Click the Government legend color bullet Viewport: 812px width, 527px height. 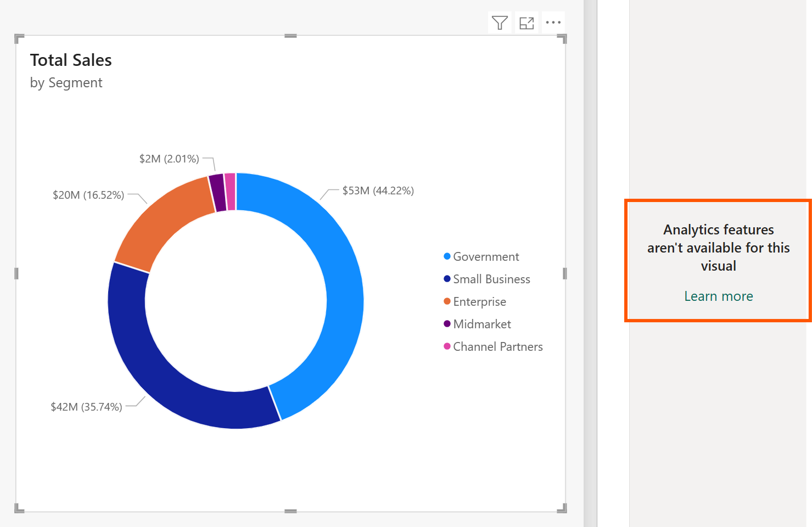446,256
